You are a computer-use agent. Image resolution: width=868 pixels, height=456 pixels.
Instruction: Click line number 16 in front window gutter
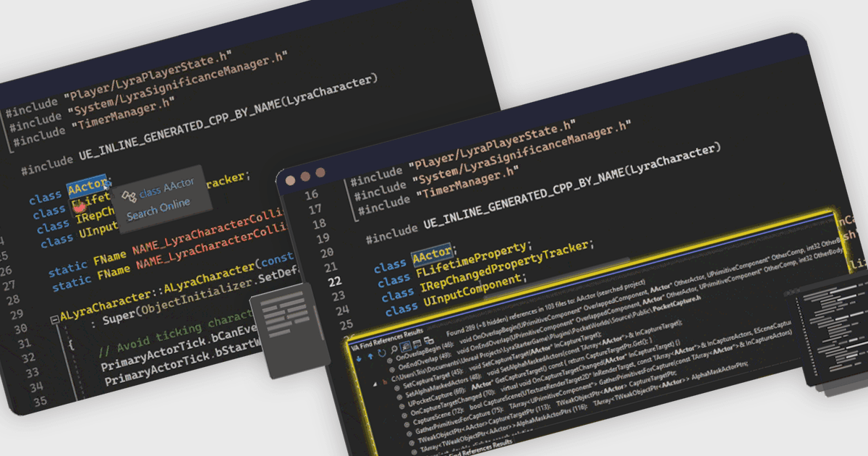[x=311, y=195]
